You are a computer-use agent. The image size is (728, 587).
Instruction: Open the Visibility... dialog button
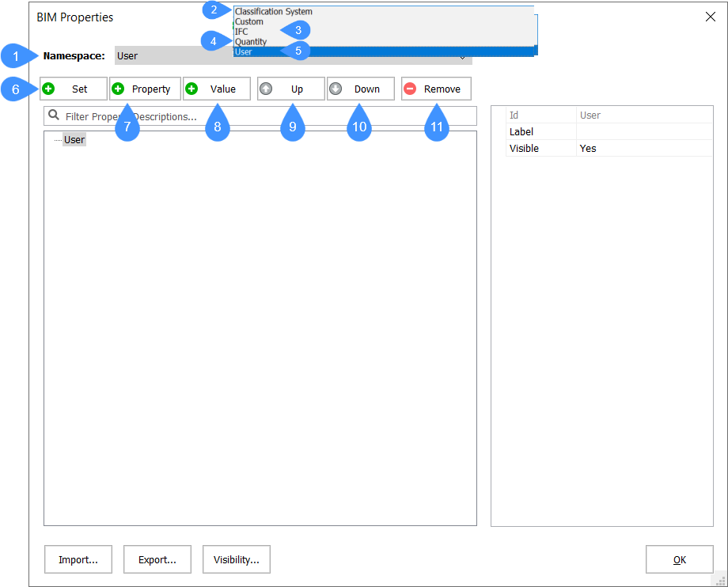(x=236, y=559)
